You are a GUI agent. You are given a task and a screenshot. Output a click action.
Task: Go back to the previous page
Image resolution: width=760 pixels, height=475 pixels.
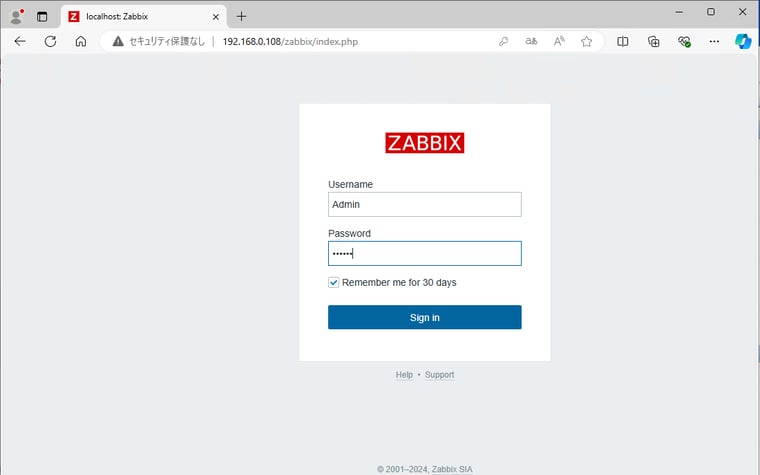coord(20,42)
